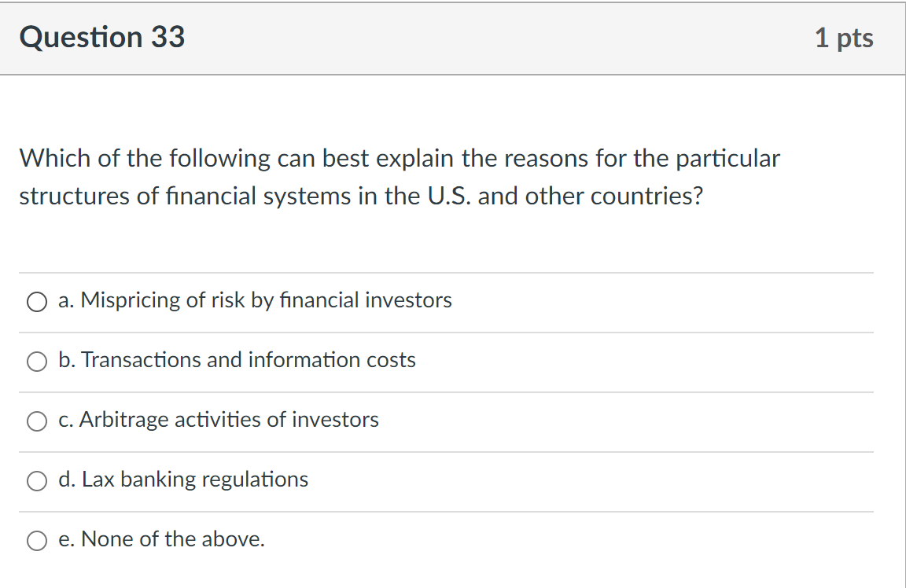Click the '1 pts' label
Image resolution: width=906 pixels, height=588 pixels.
(x=845, y=37)
